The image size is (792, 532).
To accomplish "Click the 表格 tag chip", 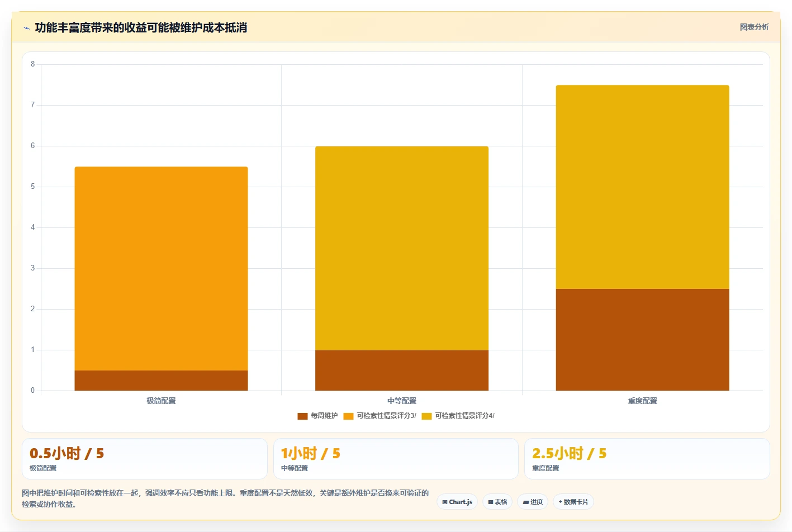I will click(x=497, y=502).
